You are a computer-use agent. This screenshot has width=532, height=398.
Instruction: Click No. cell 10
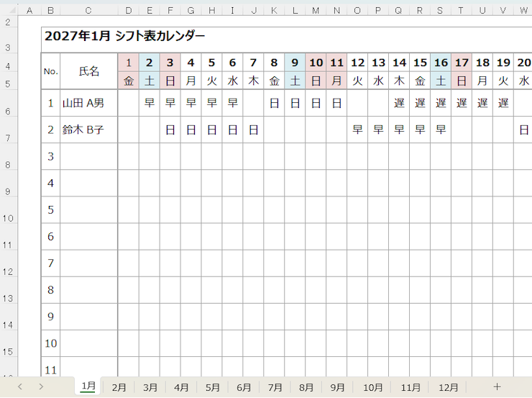click(51, 343)
